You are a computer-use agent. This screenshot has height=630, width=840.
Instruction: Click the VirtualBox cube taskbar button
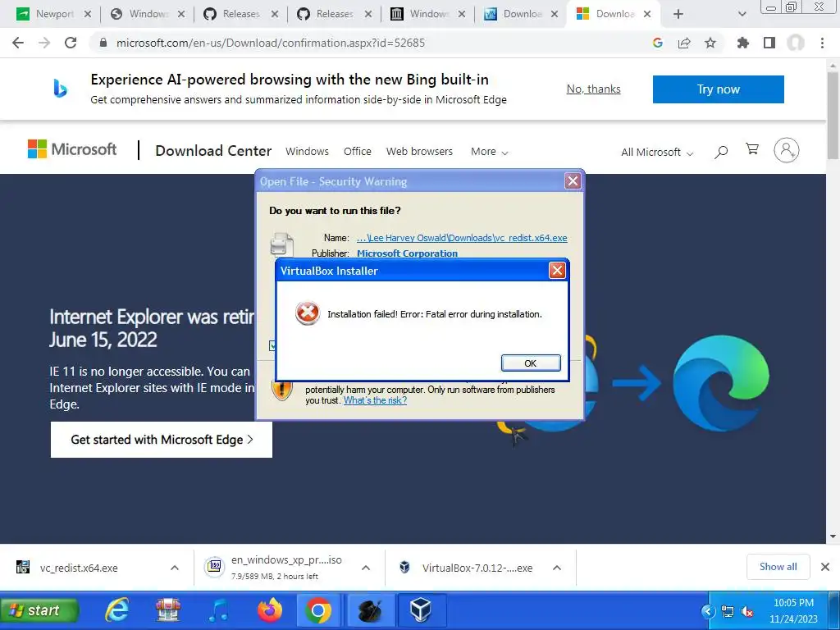point(421,610)
